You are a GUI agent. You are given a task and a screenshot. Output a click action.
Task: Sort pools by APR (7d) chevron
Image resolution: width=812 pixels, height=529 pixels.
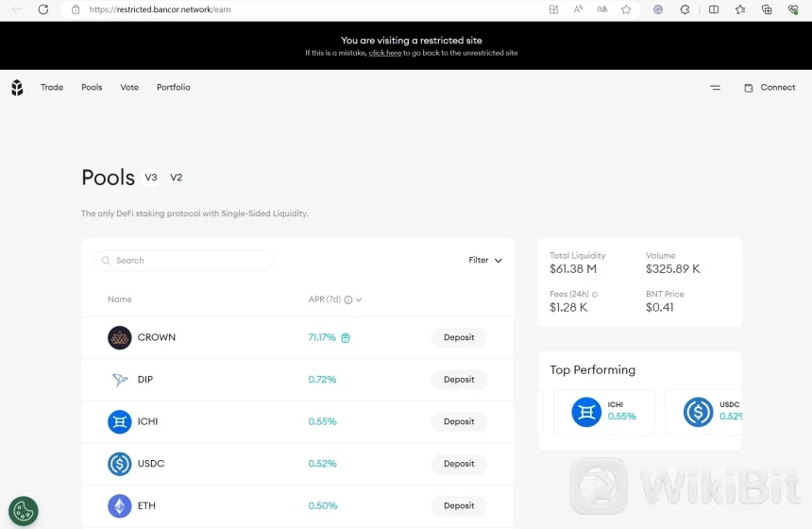[359, 300]
